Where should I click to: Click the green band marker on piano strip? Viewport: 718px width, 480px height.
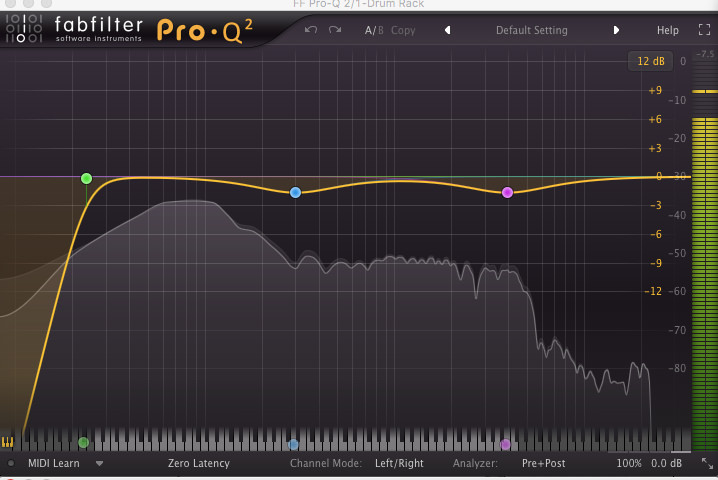point(83,442)
